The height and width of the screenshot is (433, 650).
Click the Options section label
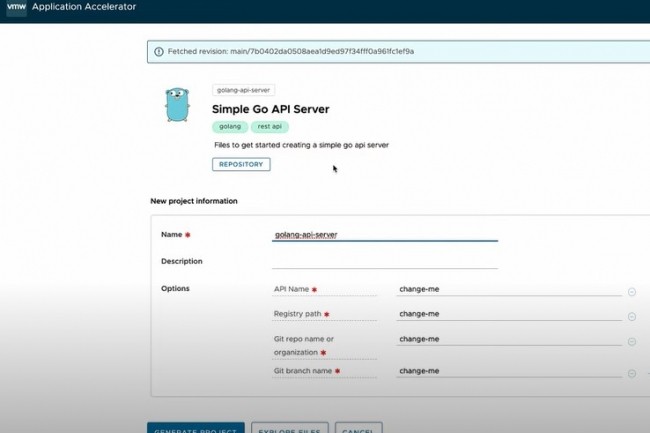tap(175, 289)
